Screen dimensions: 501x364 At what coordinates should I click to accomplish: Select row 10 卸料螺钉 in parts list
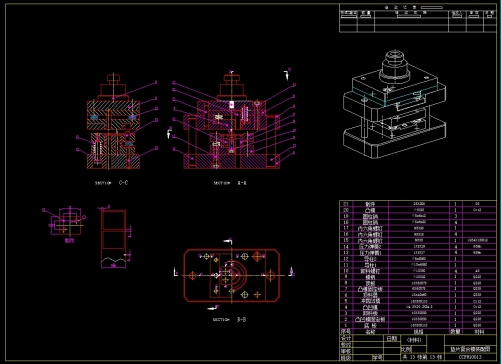[x=370, y=271]
